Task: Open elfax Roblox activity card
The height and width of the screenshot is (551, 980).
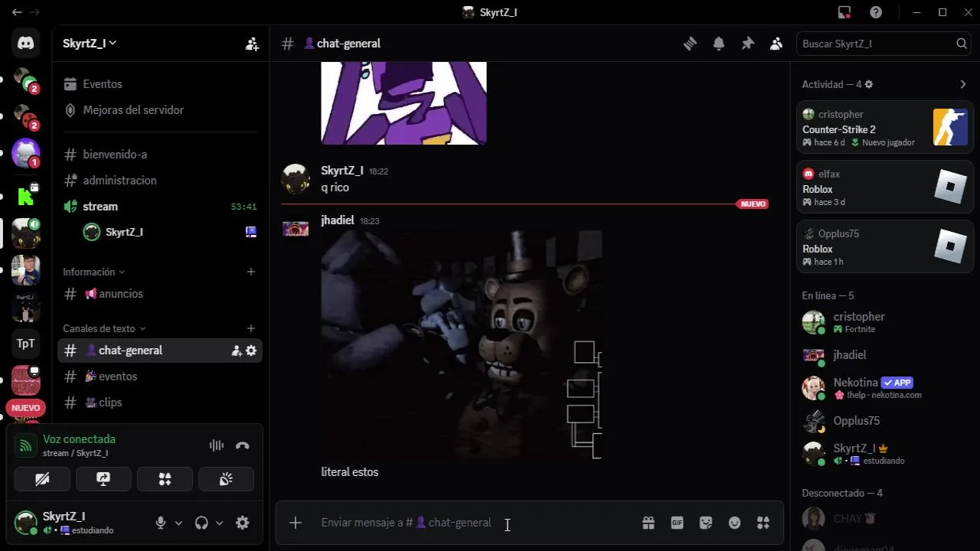Action: (x=885, y=187)
